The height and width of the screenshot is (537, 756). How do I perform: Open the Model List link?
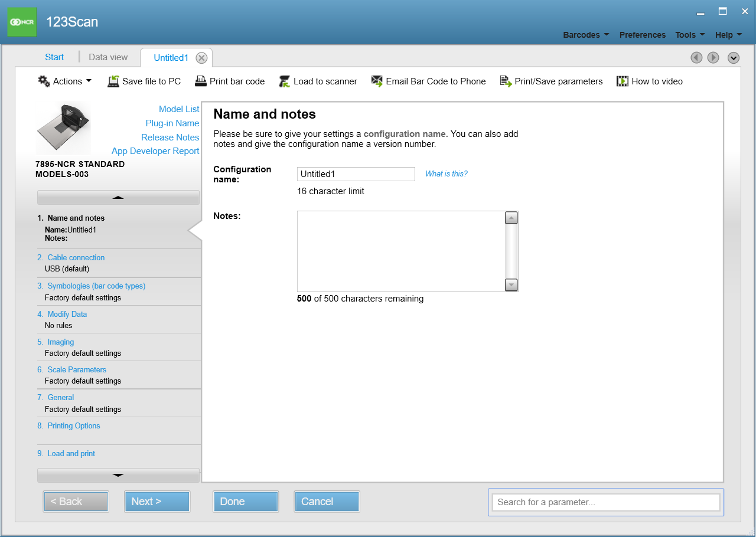(179, 109)
